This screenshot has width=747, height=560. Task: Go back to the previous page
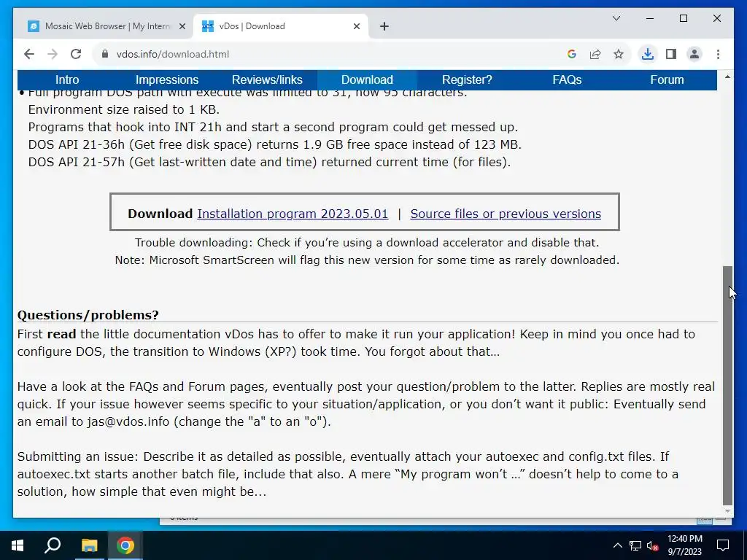pyautogui.click(x=29, y=54)
